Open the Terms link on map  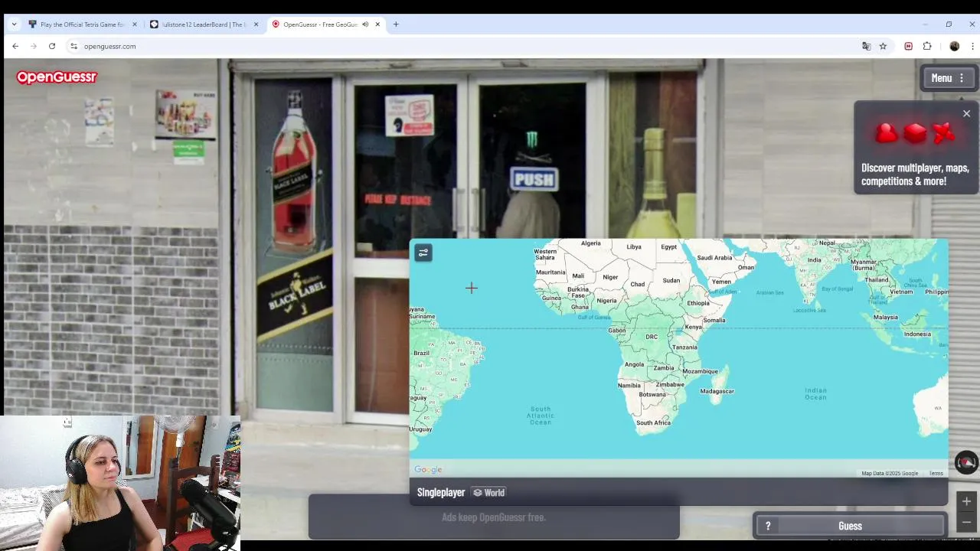[936, 473]
